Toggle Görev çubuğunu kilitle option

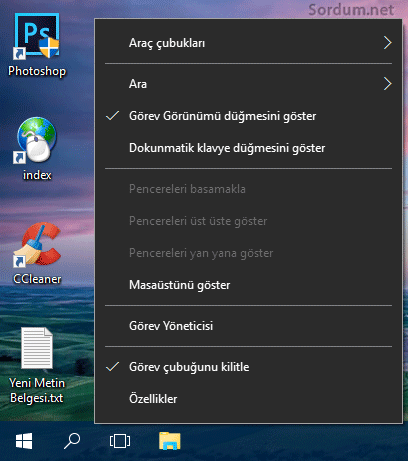coord(248,367)
